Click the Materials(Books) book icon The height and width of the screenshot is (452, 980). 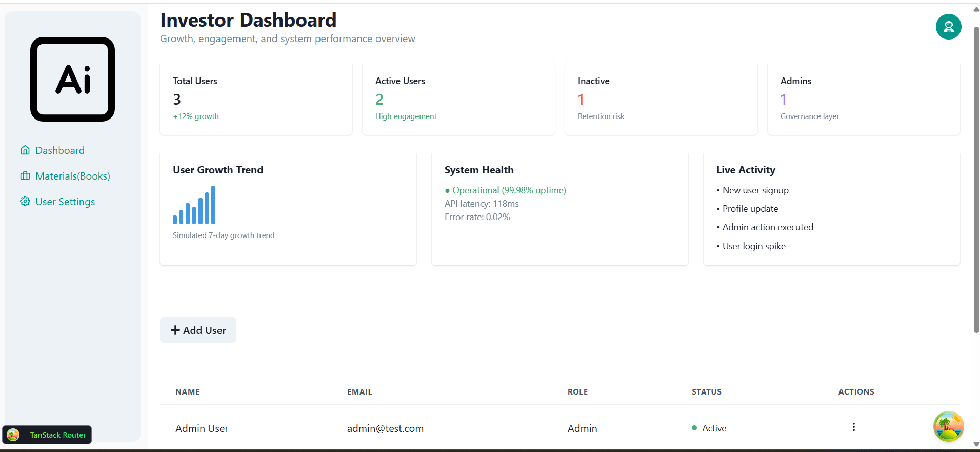point(25,176)
